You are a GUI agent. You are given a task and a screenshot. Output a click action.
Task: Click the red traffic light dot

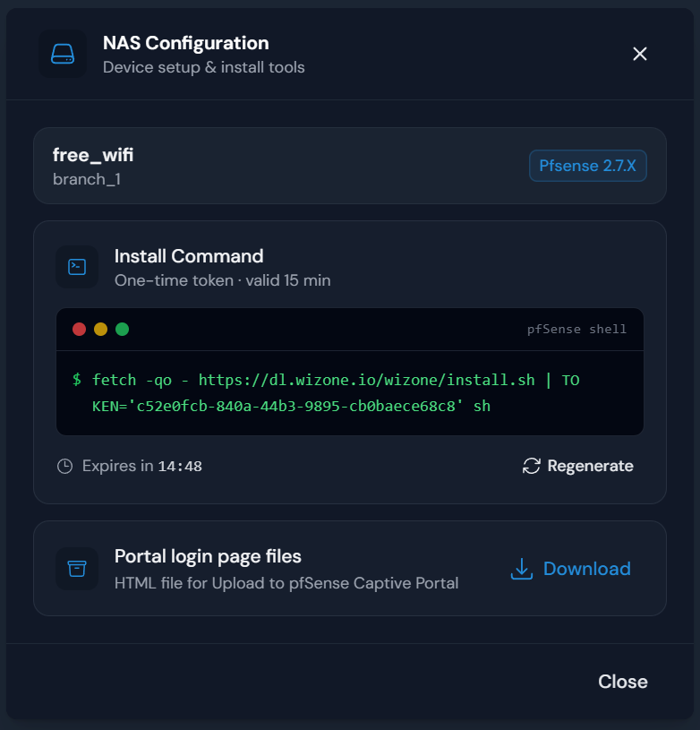(79, 329)
